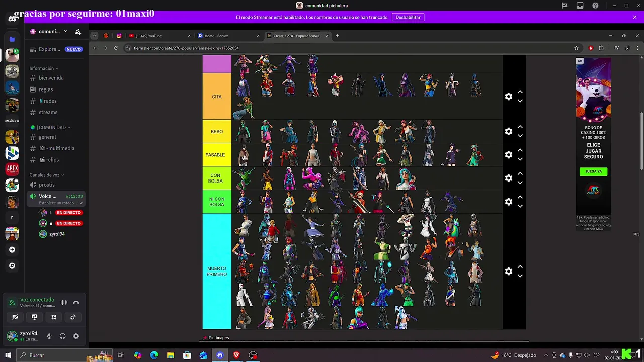The width and height of the screenshot is (644, 362).
Task: Move CITA tier row down
Action: 520,101
